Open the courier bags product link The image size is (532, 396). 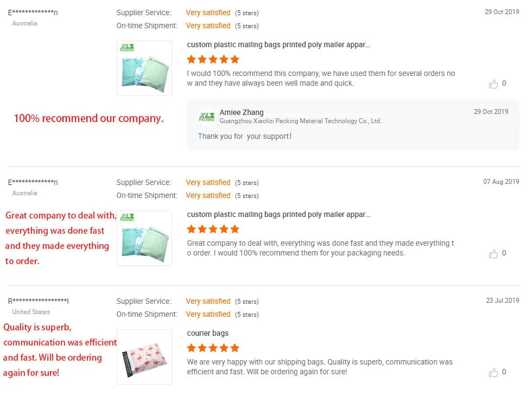(x=208, y=334)
